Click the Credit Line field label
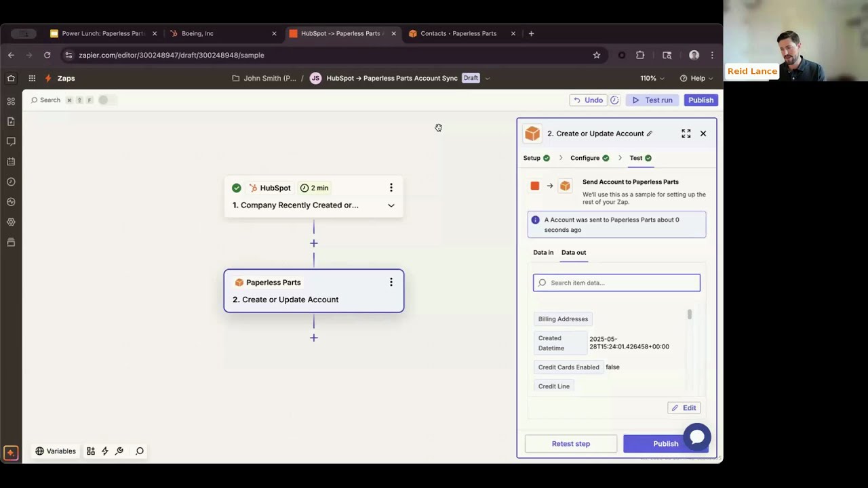The height and width of the screenshot is (488, 868). click(x=553, y=386)
